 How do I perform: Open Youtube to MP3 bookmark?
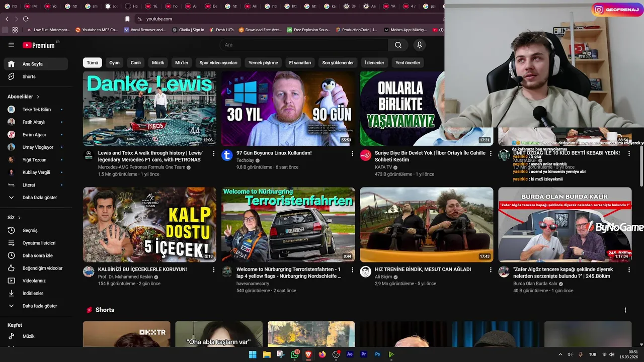coord(97,30)
